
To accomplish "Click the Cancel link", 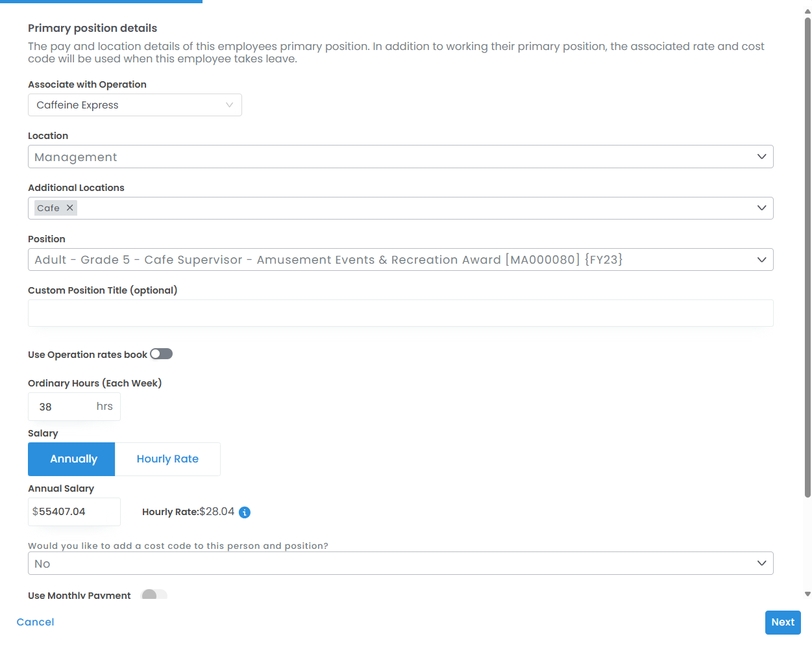I will 36,622.
